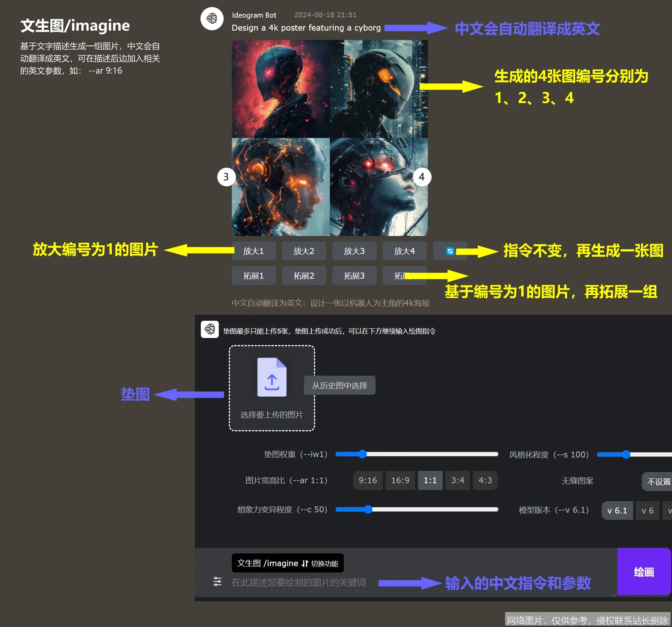Screen dimensions: 672x627
Task: Click the 图片宽高比 (--ar 1:1) label
Action: pos(286,480)
